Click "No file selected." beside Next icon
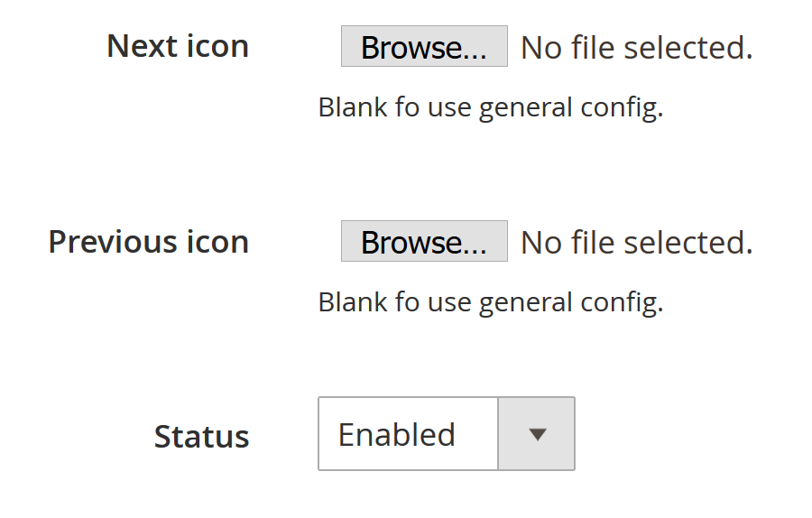812x518 pixels. [637, 47]
